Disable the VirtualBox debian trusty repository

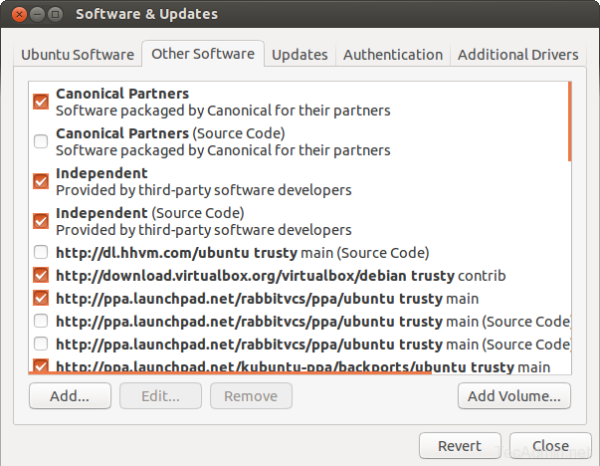click(41, 275)
